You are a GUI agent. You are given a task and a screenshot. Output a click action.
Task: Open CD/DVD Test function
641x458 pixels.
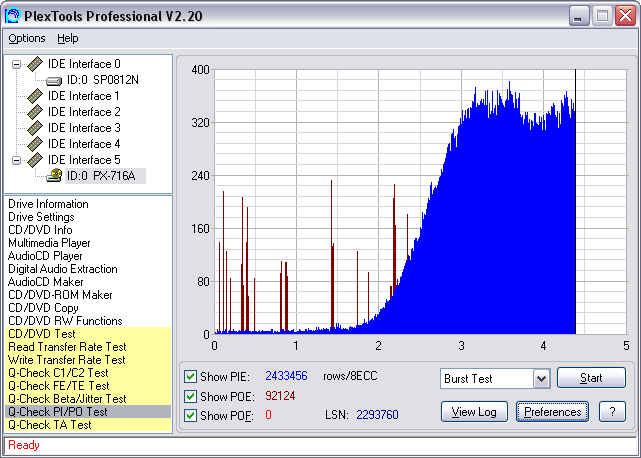pos(88,334)
